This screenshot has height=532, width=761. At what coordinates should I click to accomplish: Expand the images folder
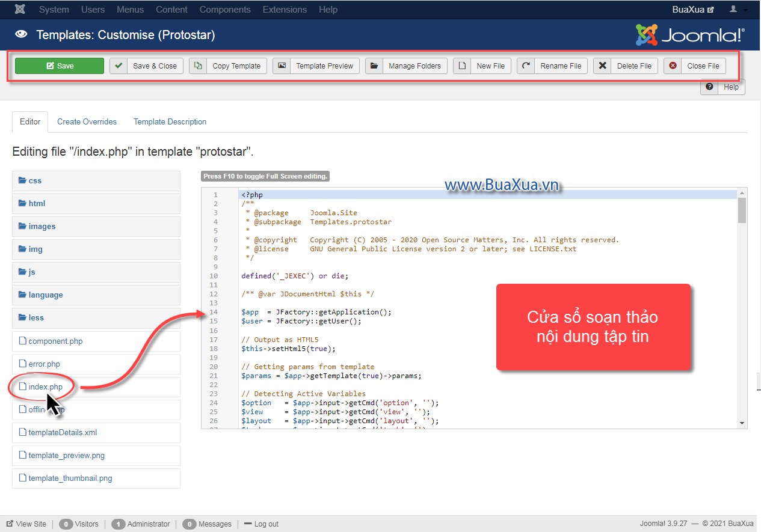point(96,226)
